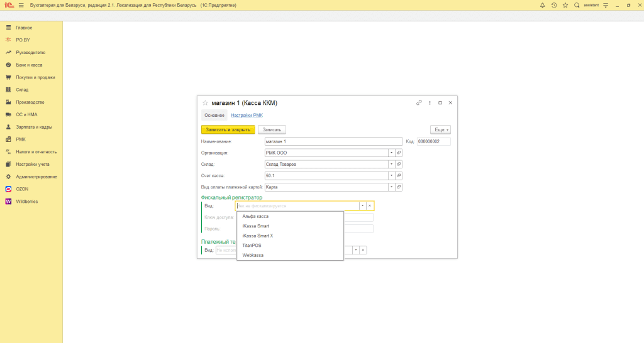Switch to Настройки РМК tab
The image size is (644, 343).
click(247, 116)
